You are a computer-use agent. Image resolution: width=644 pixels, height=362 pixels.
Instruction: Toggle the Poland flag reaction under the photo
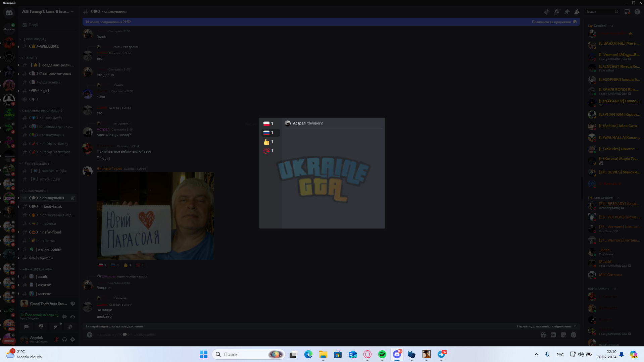[x=102, y=265]
